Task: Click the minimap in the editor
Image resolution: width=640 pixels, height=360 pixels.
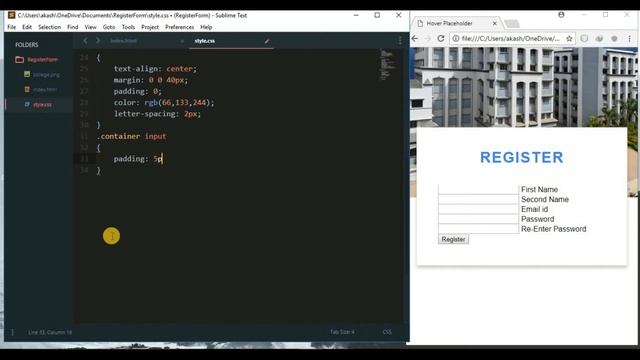Action: 387,64
